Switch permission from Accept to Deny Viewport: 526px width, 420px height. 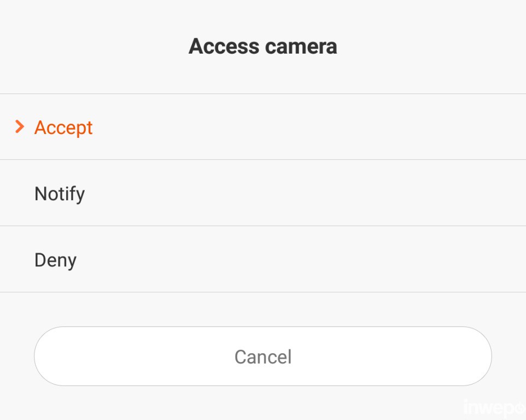click(x=55, y=260)
